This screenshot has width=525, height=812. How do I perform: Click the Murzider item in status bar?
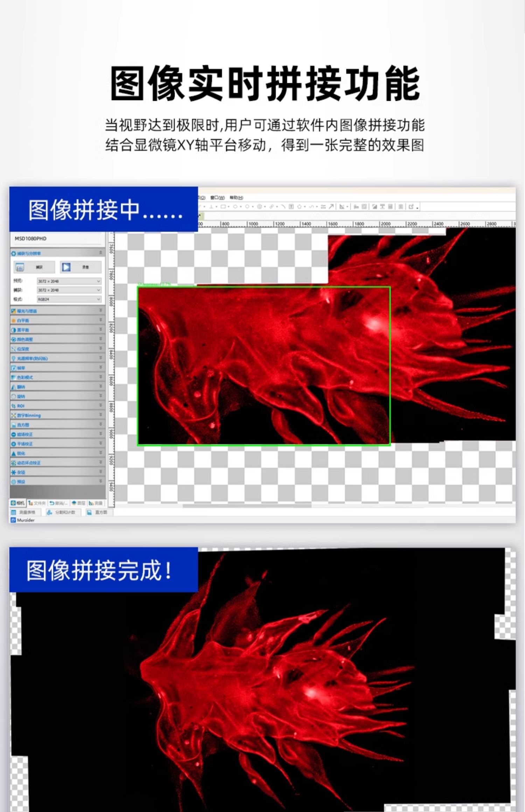[23, 520]
